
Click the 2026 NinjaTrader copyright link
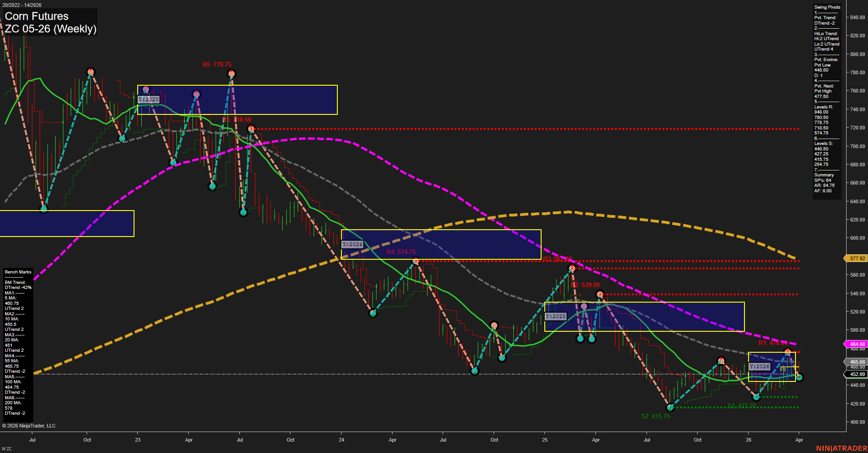(x=29, y=425)
